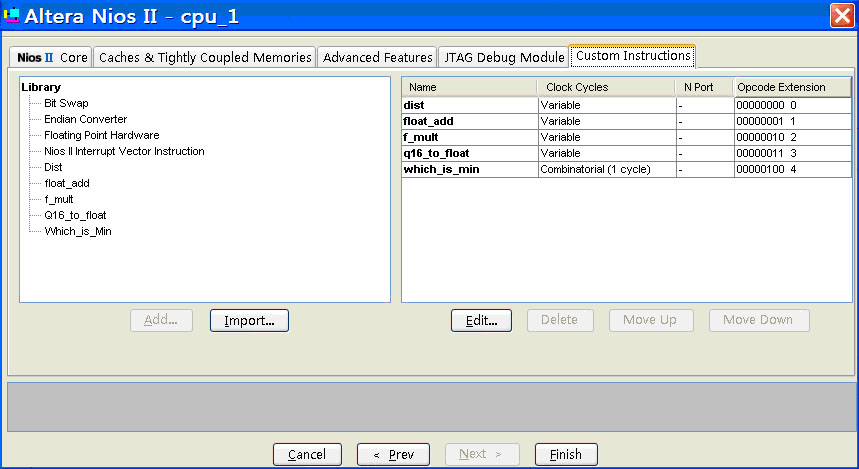Choose Endian Converter library item

pyautogui.click(x=85, y=119)
